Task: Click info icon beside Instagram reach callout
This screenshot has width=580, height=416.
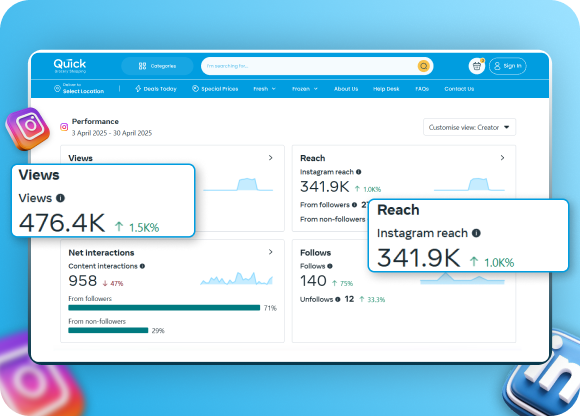Action: [x=476, y=233]
